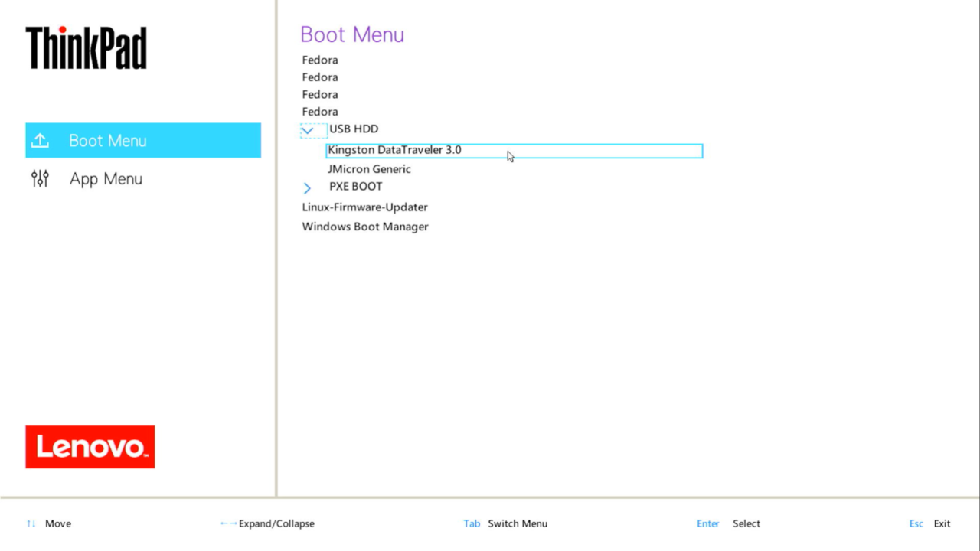Screen dimensions: 980x551
Task: Choose JMicron Generic boot device
Action: 369,169
